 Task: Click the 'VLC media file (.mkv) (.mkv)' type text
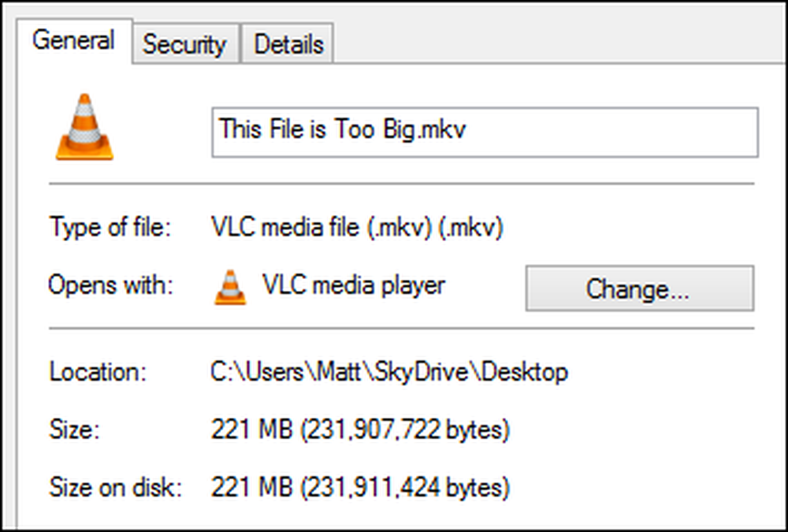point(357,227)
